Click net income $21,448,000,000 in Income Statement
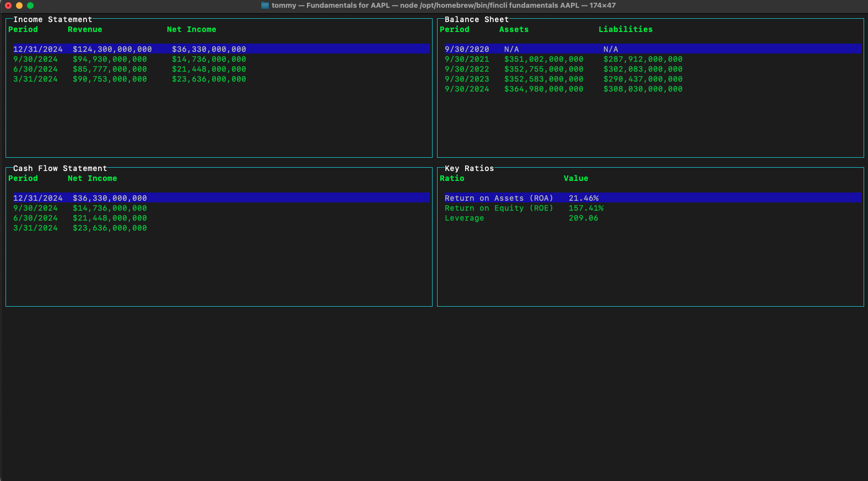Screen dimensions: 868x481 click(x=209, y=69)
